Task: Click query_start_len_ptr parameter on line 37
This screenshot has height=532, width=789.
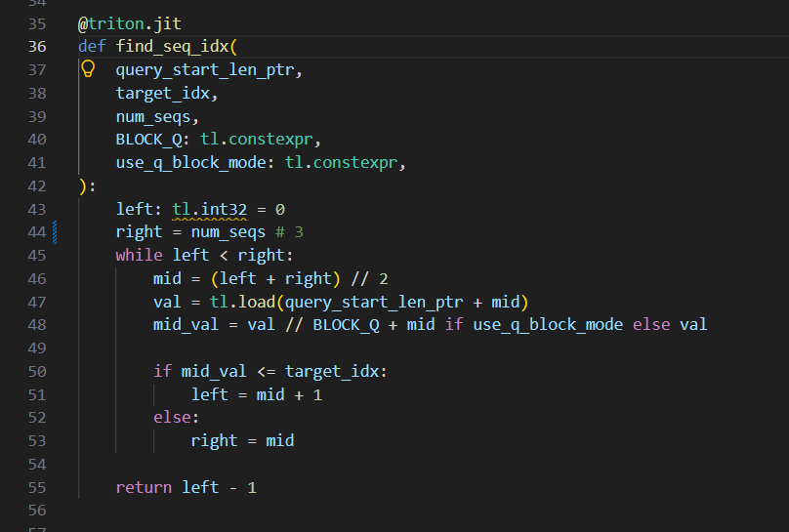Action: 205,70
